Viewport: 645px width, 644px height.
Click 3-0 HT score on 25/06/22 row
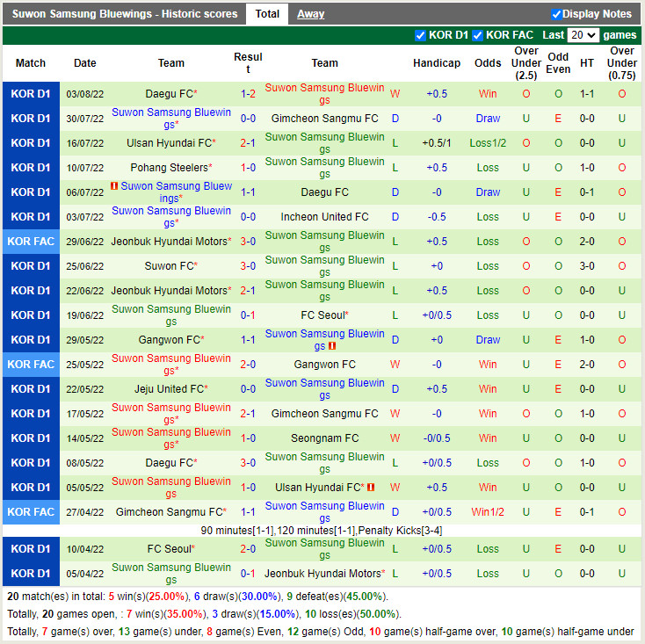pos(587,266)
